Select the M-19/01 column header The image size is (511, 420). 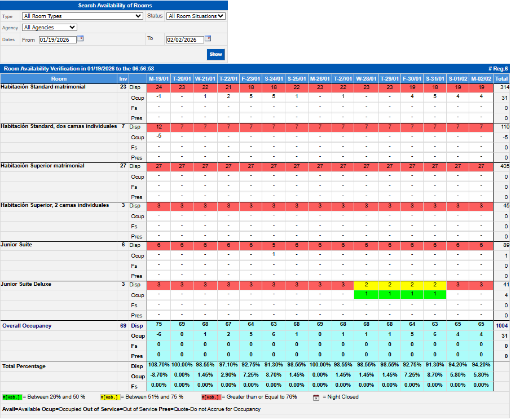(x=158, y=79)
